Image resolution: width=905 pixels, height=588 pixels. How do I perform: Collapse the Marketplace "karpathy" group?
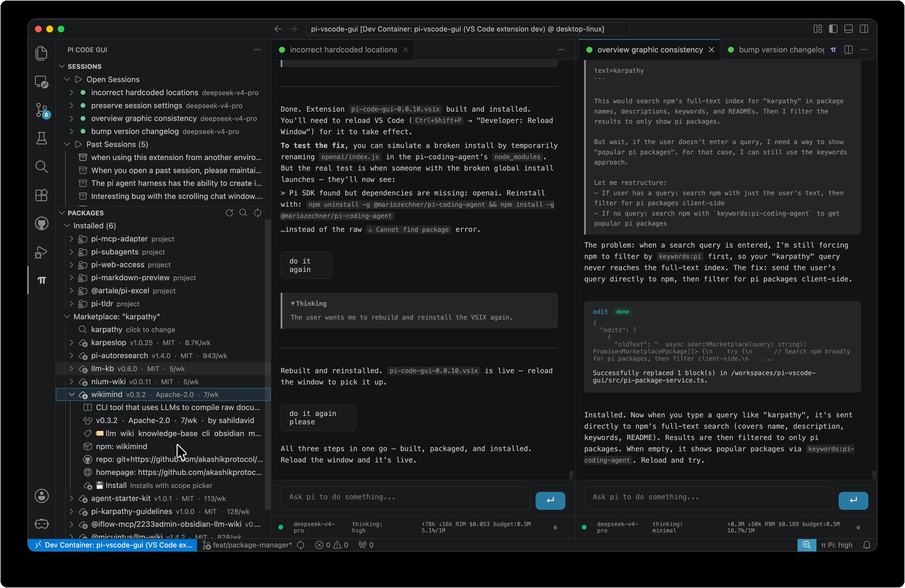point(67,317)
